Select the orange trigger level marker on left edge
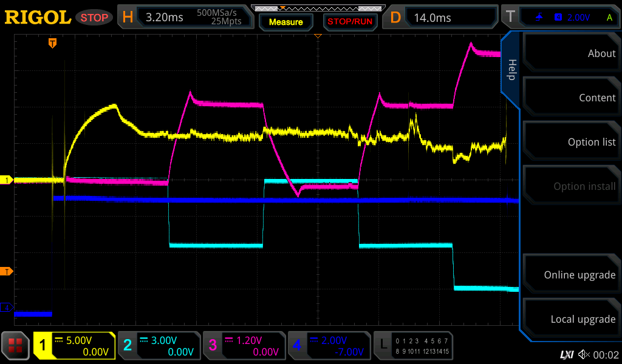 pyautogui.click(x=8, y=271)
